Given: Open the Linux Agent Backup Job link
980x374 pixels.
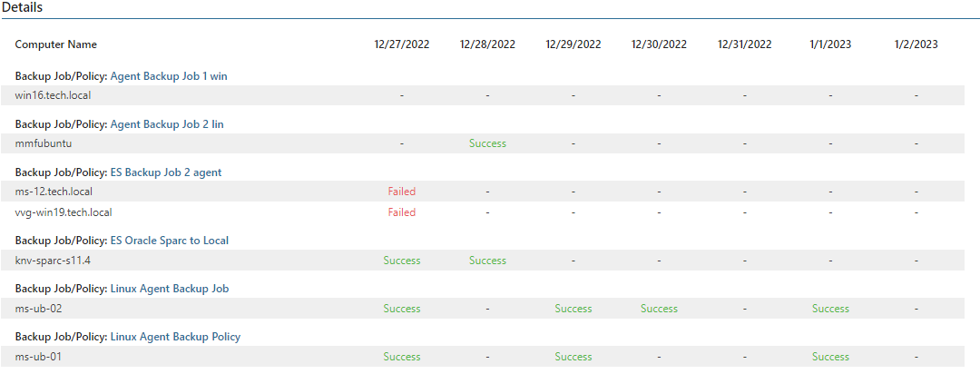Looking at the screenshot, I should pos(170,289).
